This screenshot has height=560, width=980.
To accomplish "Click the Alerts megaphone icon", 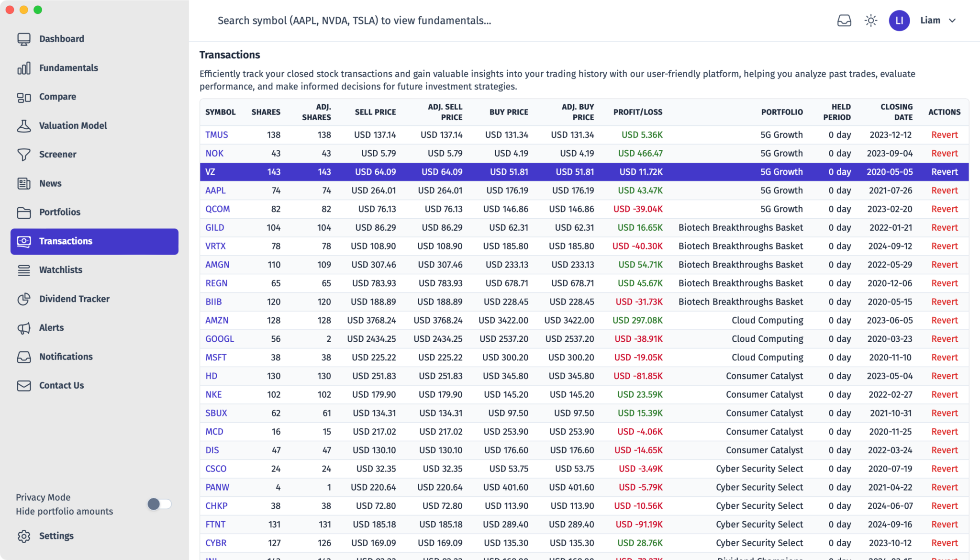I will coord(24,328).
